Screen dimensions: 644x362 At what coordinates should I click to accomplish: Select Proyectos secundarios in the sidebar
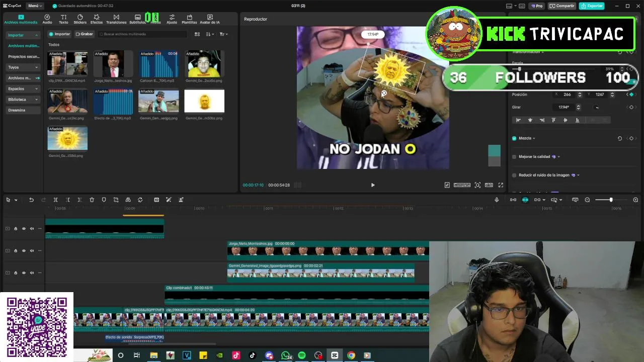pyautogui.click(x=23, y=57)
